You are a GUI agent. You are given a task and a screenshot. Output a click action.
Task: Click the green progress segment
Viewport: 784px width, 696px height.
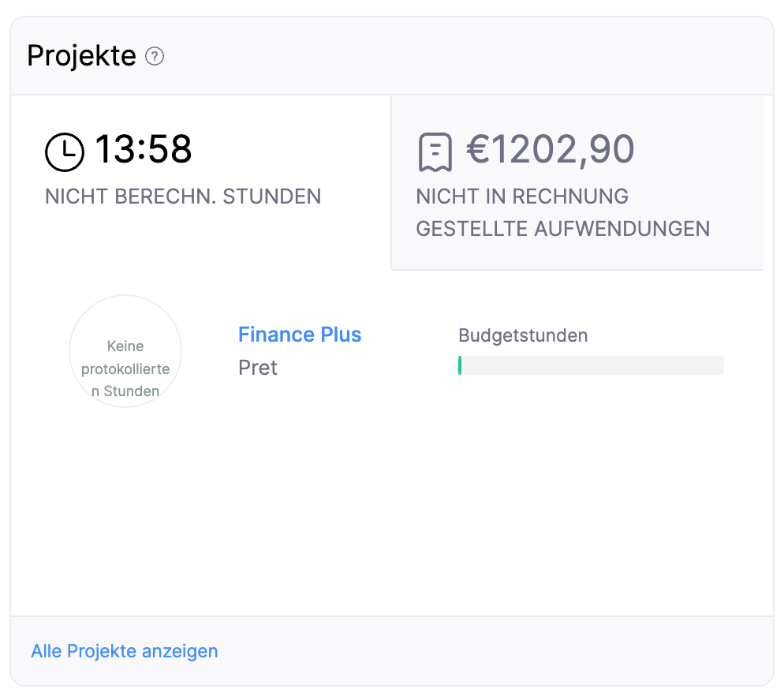[460, 365]
